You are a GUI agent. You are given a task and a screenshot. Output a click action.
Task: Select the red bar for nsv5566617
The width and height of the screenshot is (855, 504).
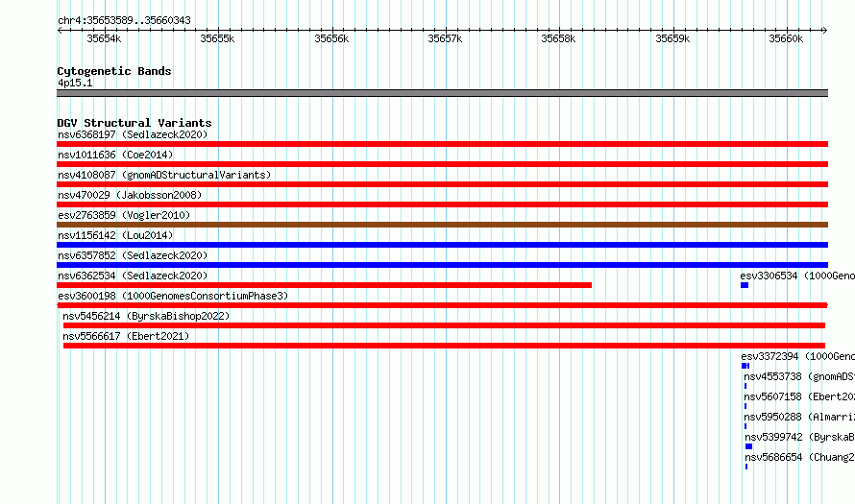click(444, 346)
